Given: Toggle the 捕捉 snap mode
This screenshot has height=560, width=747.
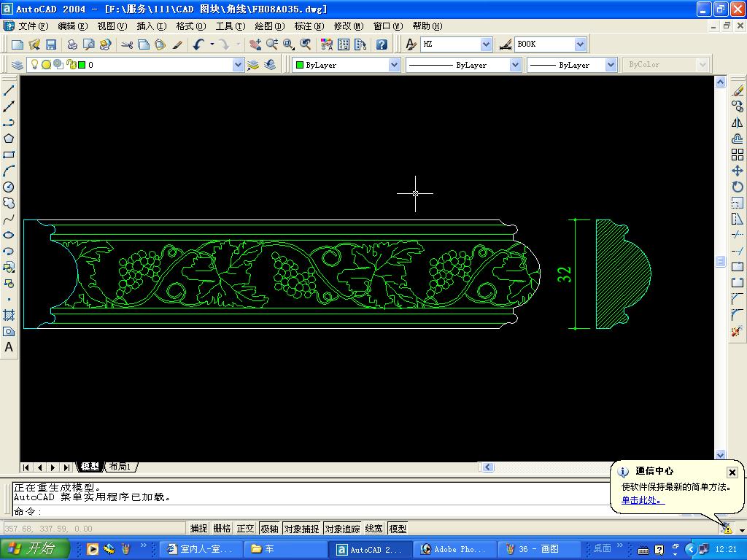Looking at the screenshot, I should coord(198,529).
